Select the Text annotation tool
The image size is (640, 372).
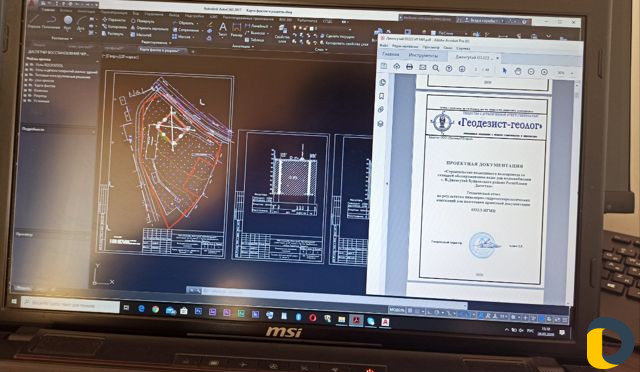coord(223,29)
